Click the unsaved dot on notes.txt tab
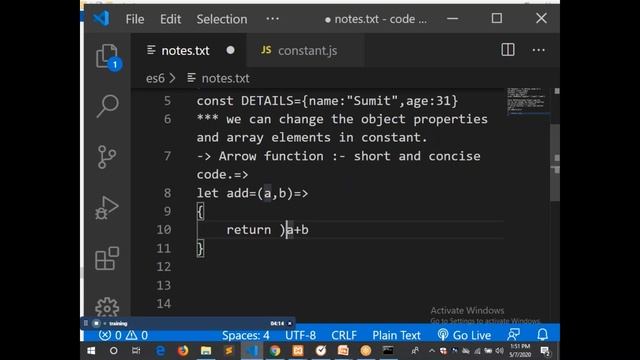Viewport: 640px width, 360px height. [x=231, y=50]
